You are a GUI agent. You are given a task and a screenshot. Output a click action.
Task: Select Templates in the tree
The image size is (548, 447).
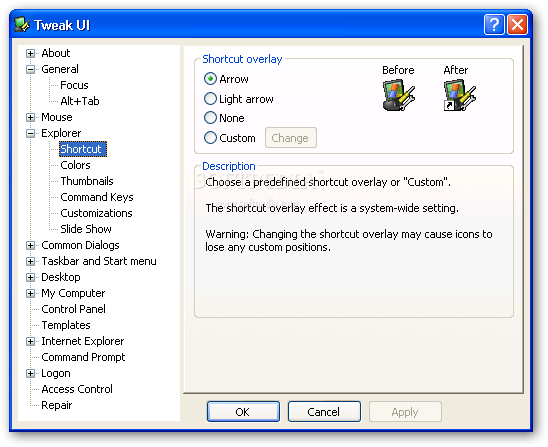tap(66, 325)
